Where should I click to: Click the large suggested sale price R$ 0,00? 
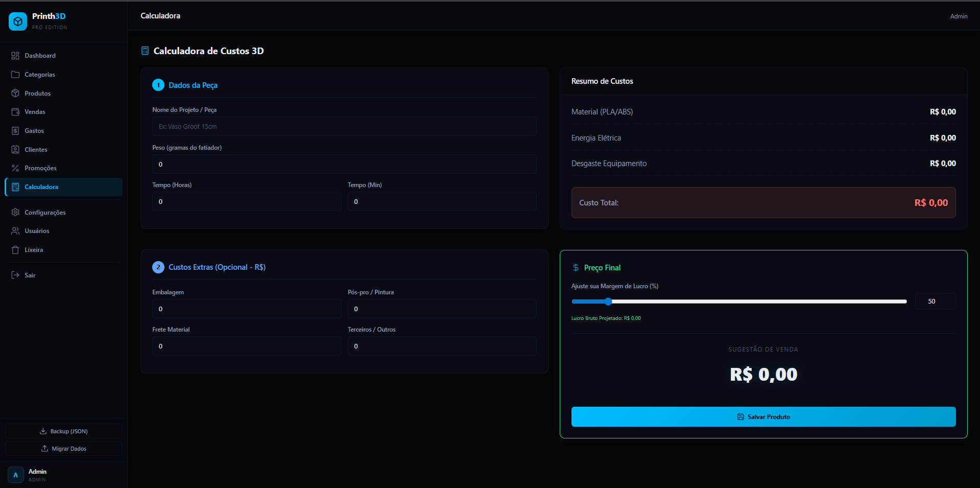tap(763, 375)
